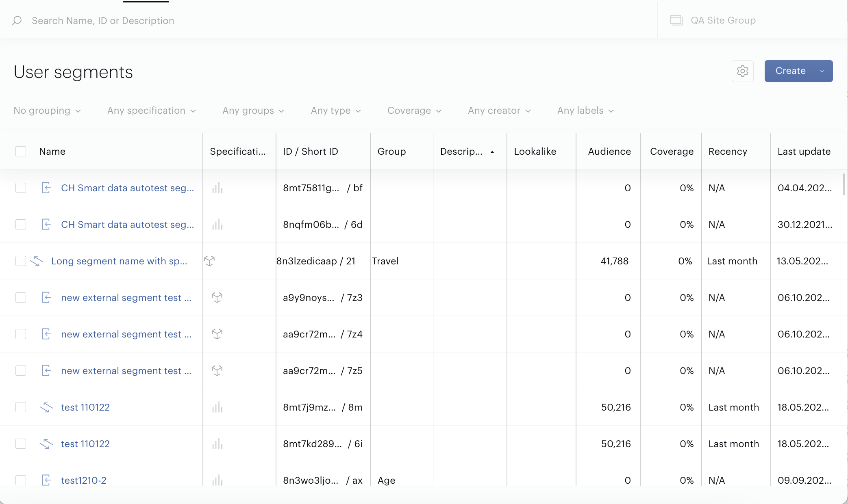This screenshot has height=504, width=848.
Task: Check the box for row 8nqfm06b / 6d
Action: (x=21, y=225)
